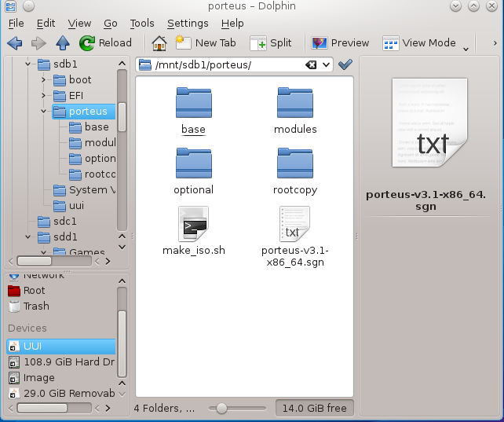Click the 14.0 GiB free space indicator
Image resolution: width=504 pixels, height=422 pixels.
[315, 409]
